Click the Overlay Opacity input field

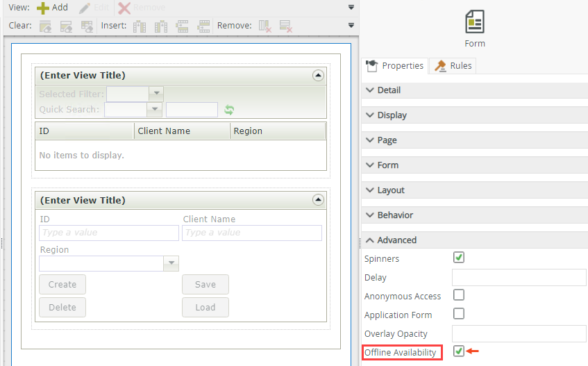click(x=519, y=334)
